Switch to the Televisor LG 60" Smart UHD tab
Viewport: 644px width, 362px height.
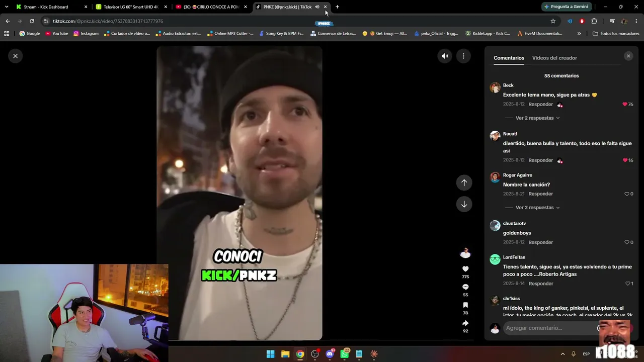coord(131,7)
